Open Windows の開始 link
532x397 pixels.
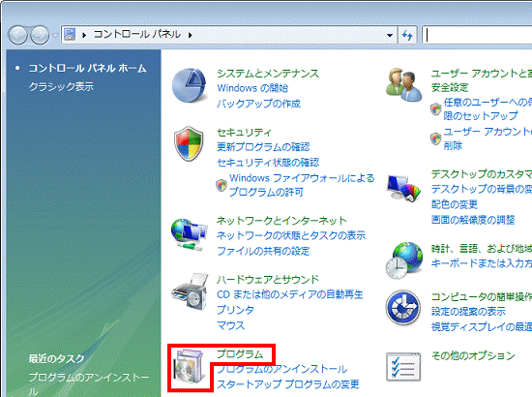click(x=252, y=88)
